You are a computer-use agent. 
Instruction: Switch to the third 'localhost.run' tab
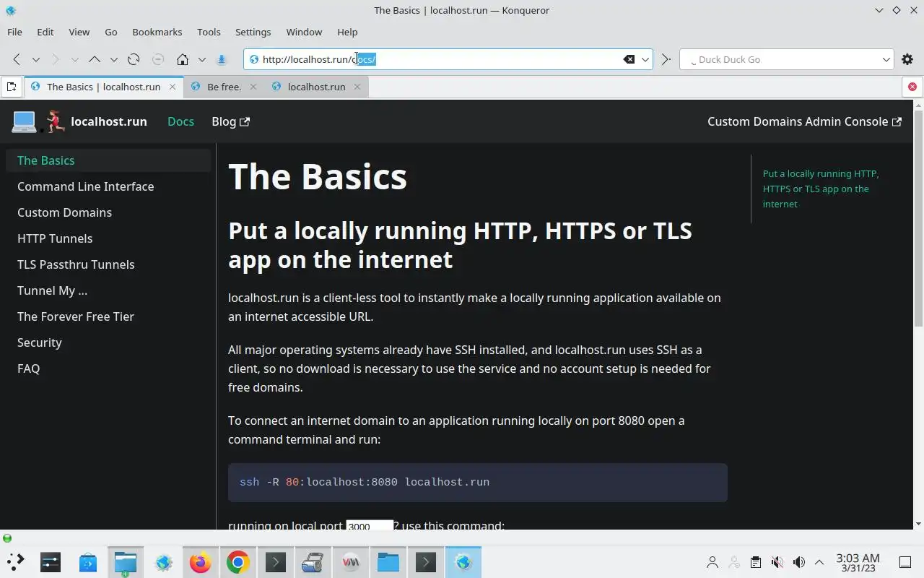[x=316, y=87]
